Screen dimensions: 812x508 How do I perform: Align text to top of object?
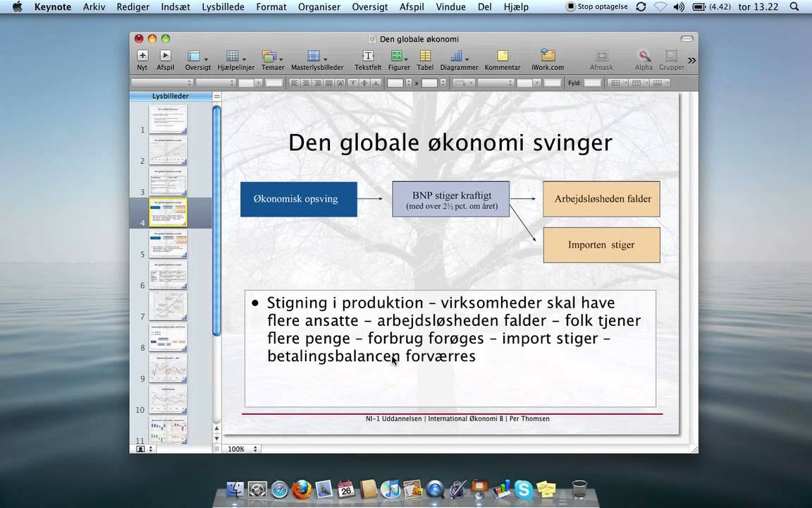[x=353, y=83]
